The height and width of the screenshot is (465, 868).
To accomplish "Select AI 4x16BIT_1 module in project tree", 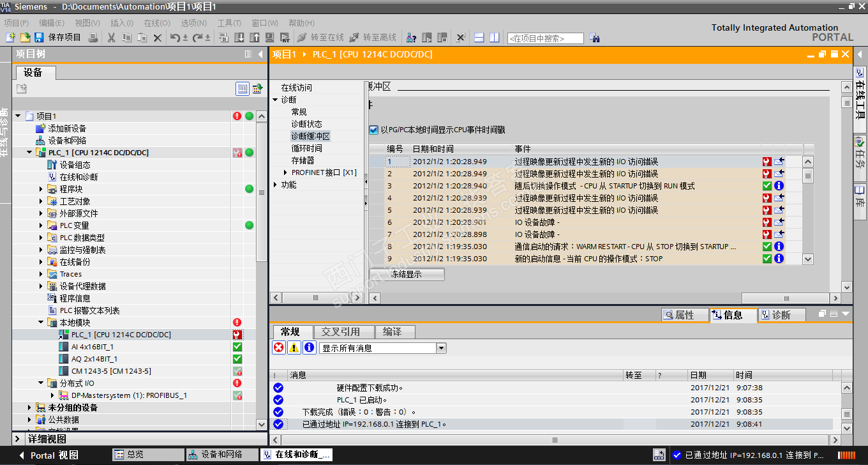I will pyautogui.click(x=93, y=347).
